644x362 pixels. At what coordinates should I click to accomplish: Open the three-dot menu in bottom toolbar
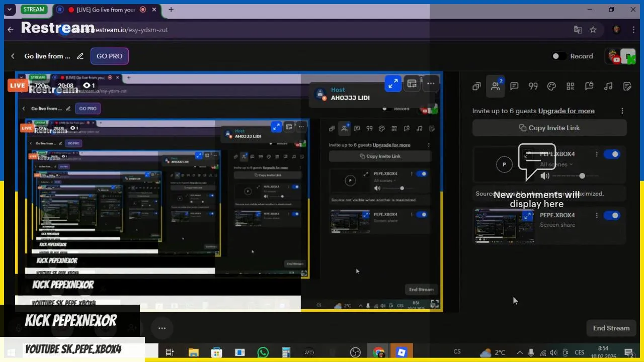[x=162, y=328]
